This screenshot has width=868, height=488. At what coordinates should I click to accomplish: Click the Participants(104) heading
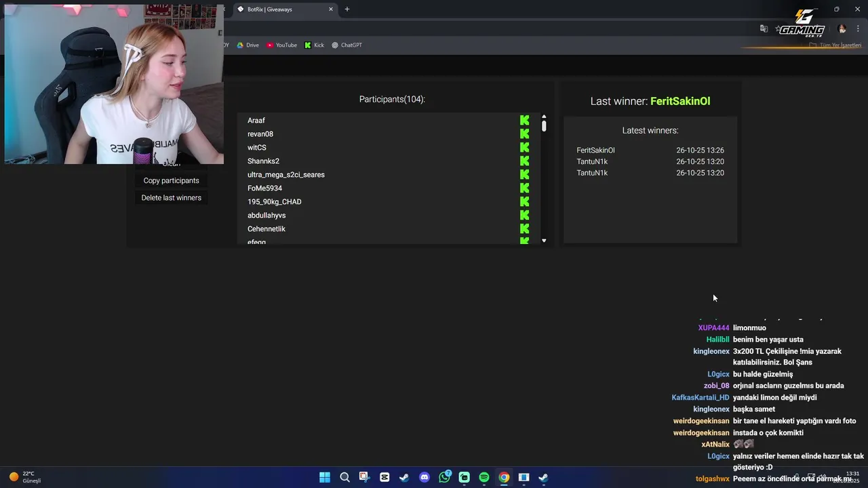pos(392,99)
